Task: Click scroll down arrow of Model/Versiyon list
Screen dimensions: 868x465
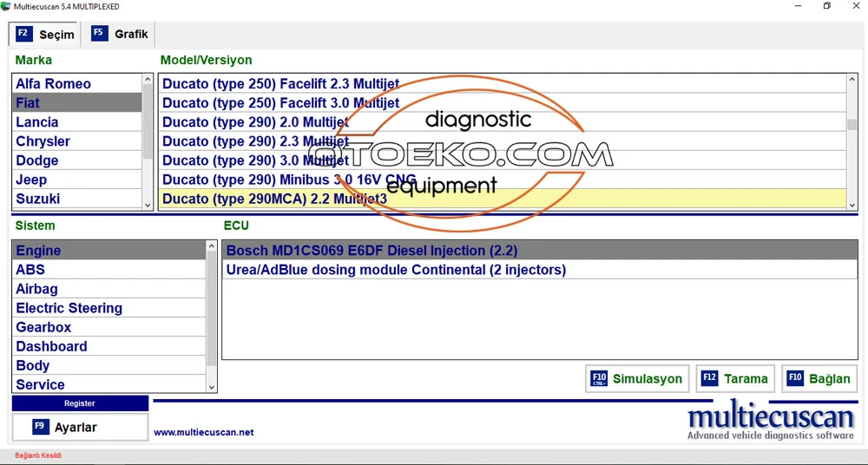Action: click(852, 205)
